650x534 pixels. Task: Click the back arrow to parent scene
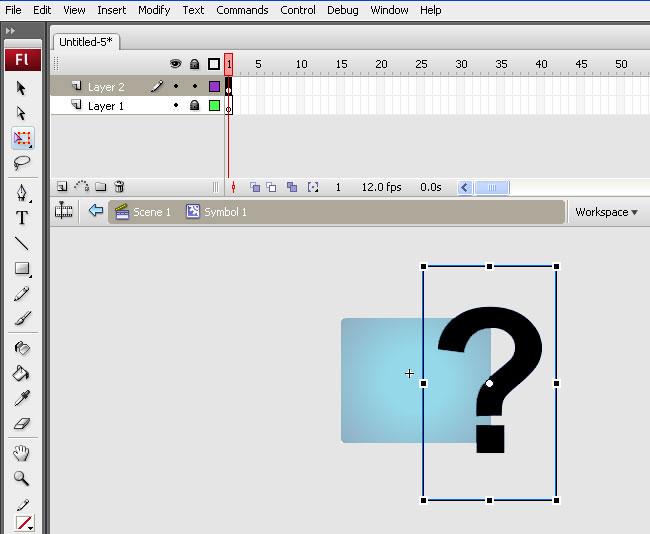click(96, 211)
